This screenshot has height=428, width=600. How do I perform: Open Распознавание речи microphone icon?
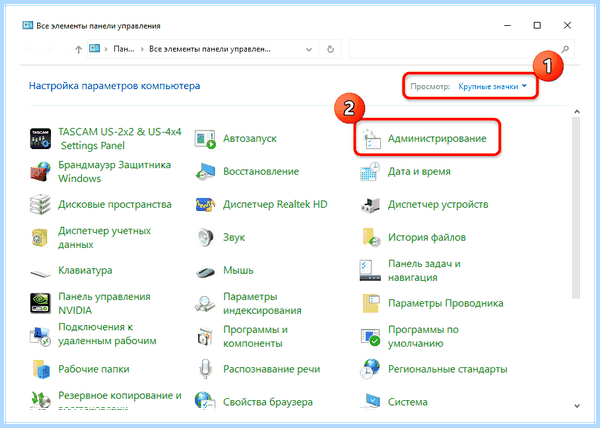tap(205, 369)
